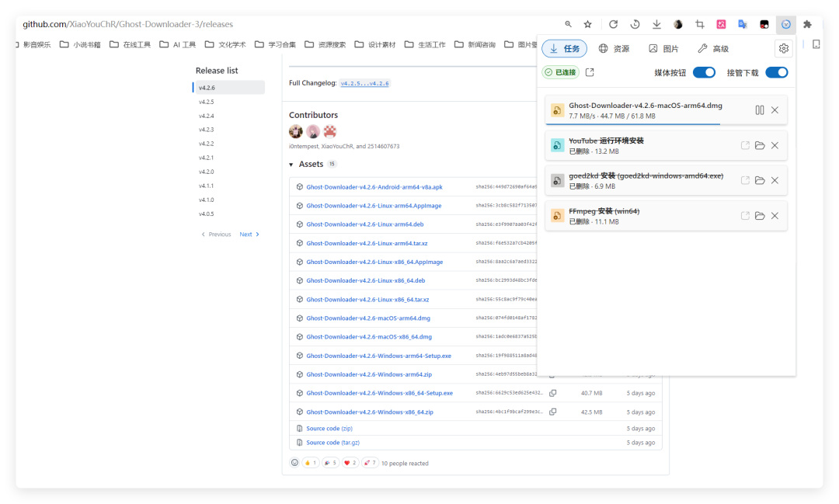839x504 pixels.
Task: Go to Next page of release list
Action: 249,235
